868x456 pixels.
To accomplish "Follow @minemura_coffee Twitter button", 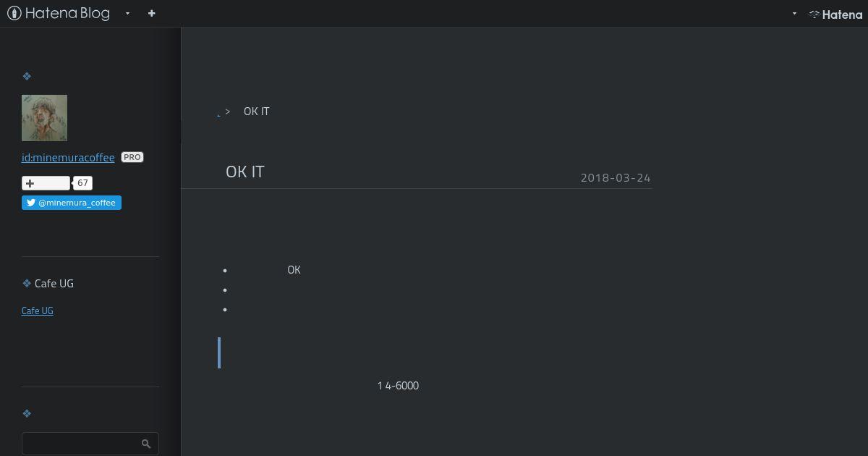I will tap(72, 203).
